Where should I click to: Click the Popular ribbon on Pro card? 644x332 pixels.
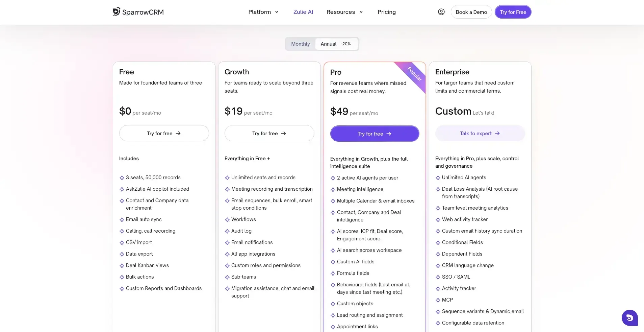[x=414, y=74]
